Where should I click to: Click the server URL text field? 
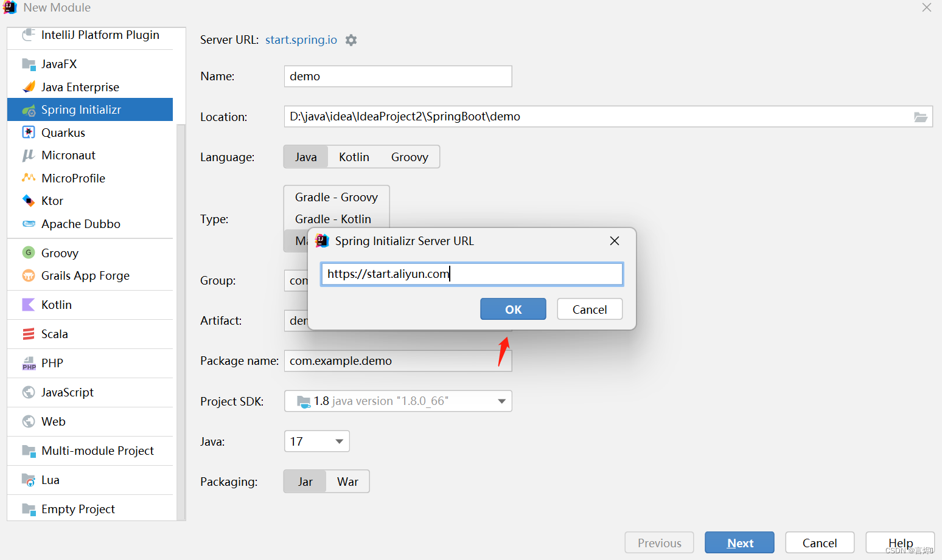click(472, 274)
